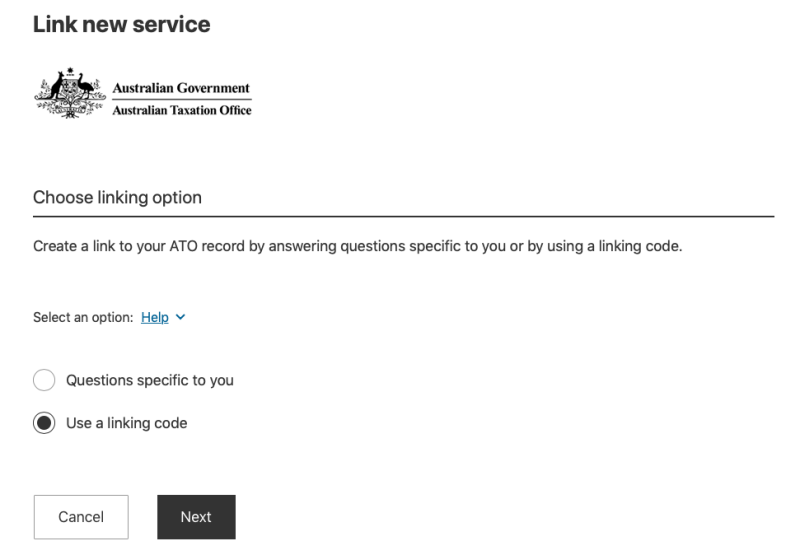Click the 'Australian Taxation Office' logo text
Image resolution: width=800 pixels, height=555 pixels.
pyautogui.click(x=182, y=110)
